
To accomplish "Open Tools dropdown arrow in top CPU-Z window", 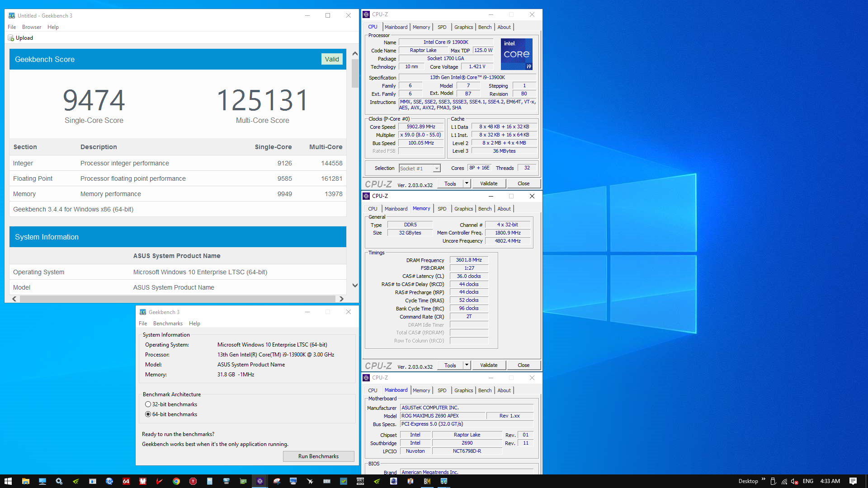I will pyautogui.click(x=467, y=183).
